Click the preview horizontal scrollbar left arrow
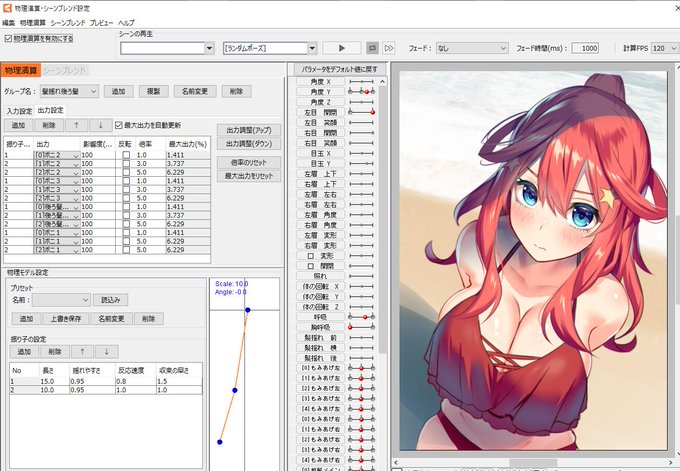 click(x=396, y=463)
